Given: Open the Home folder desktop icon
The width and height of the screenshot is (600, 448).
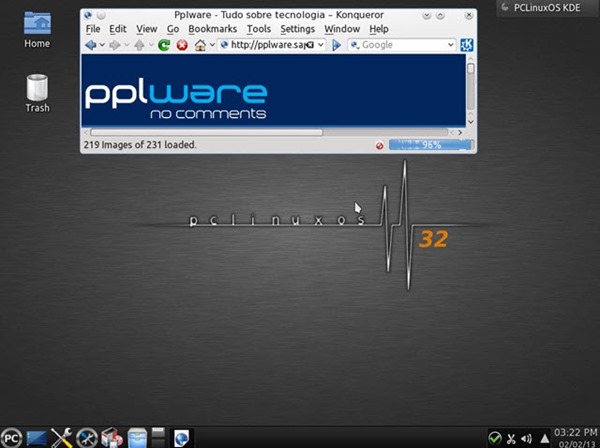Looking at the screenshot, I should 37,30.
